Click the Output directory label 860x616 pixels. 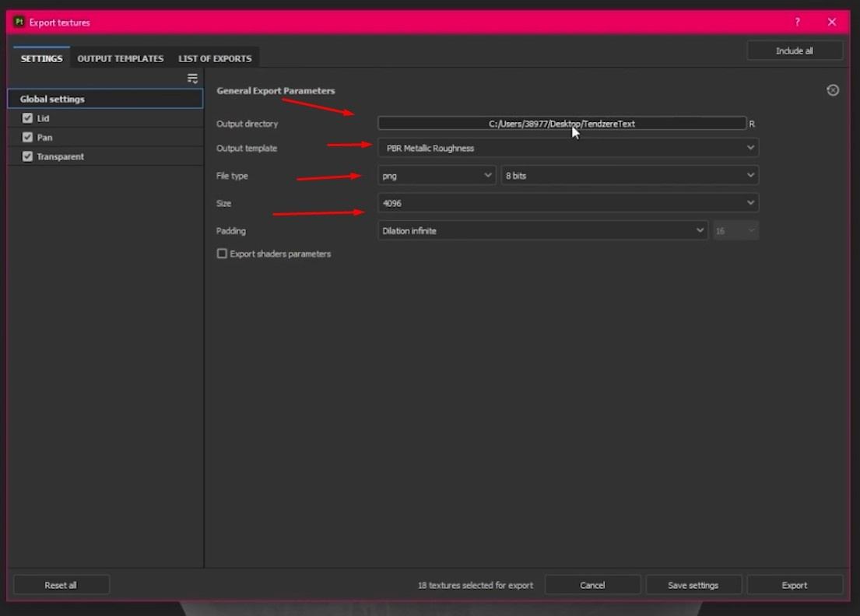247,124
